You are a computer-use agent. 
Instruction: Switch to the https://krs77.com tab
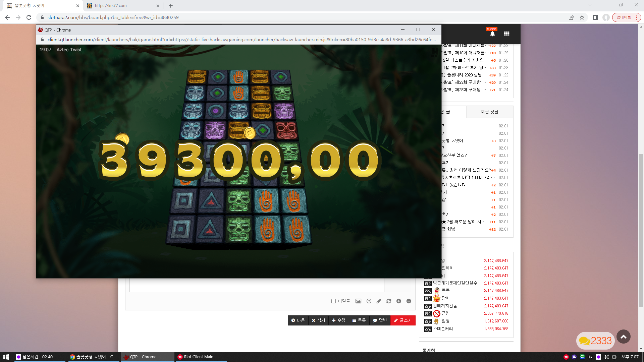[x=123, y=6]
